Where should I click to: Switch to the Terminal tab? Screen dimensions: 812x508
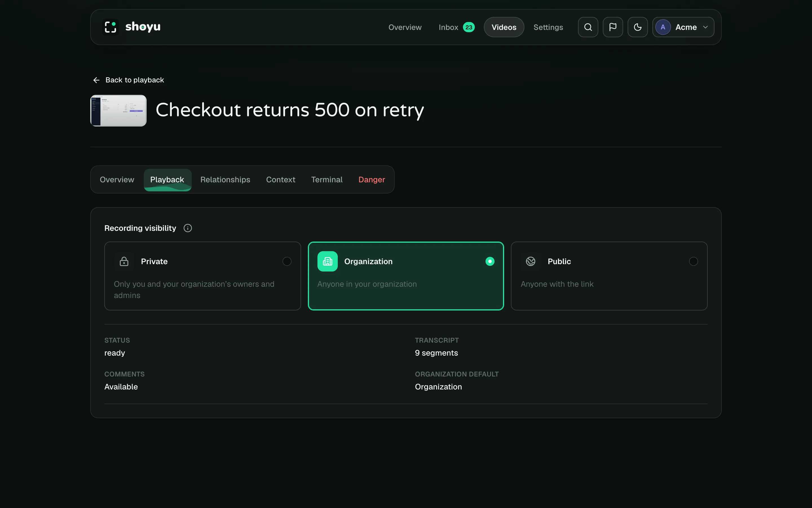tap(327, 180)
